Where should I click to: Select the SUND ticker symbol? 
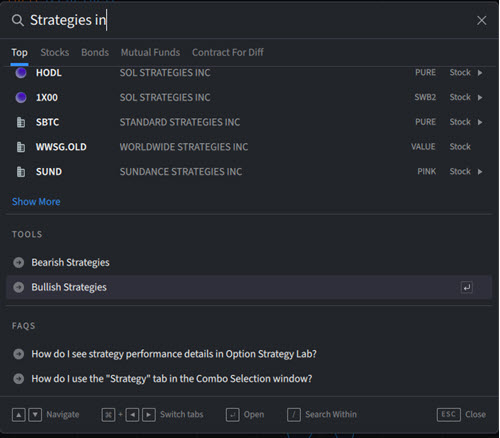[49, 172]
